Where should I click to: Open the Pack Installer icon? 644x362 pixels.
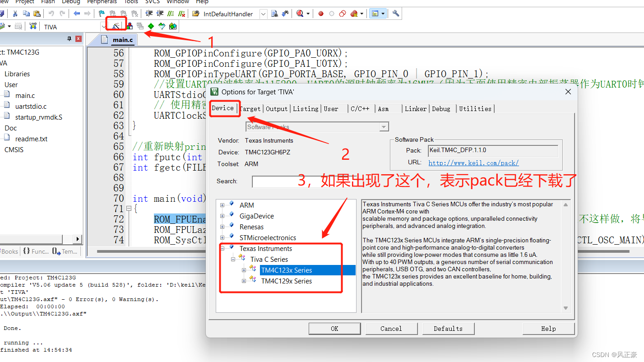click(x=172, y=26)
